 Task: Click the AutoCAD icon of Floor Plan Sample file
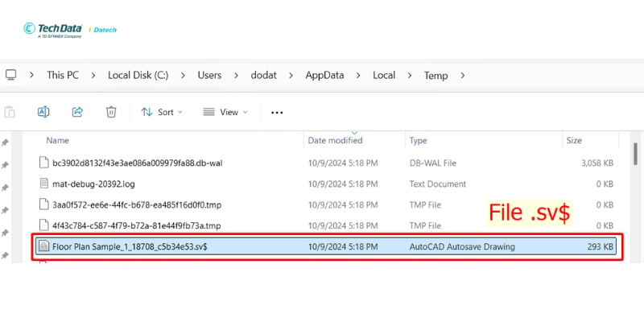pyautogui.click(x=43, y=246)
